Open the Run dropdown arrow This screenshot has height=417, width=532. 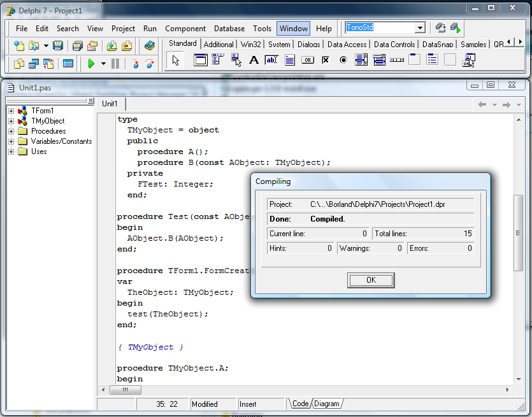click(103, 64)
